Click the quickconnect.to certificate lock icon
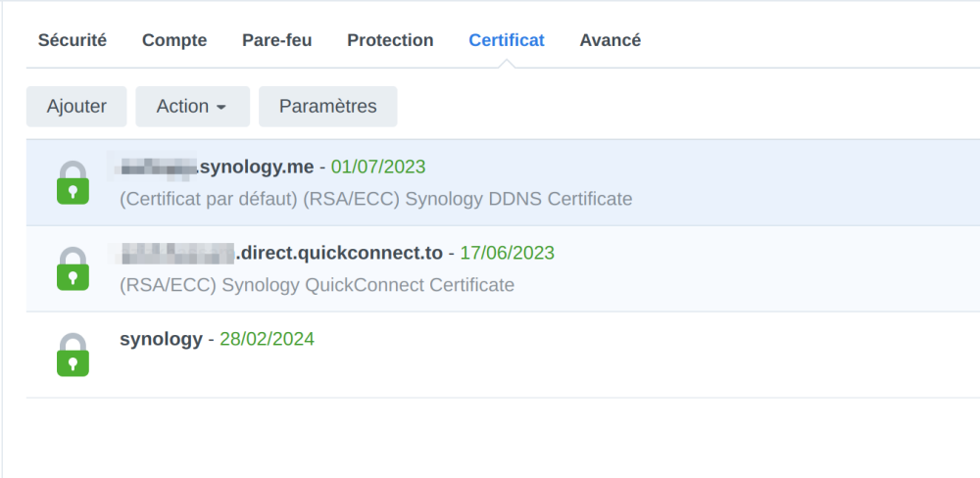The height and width of the screenshot is (478, 980). click(x=73, y=268)
